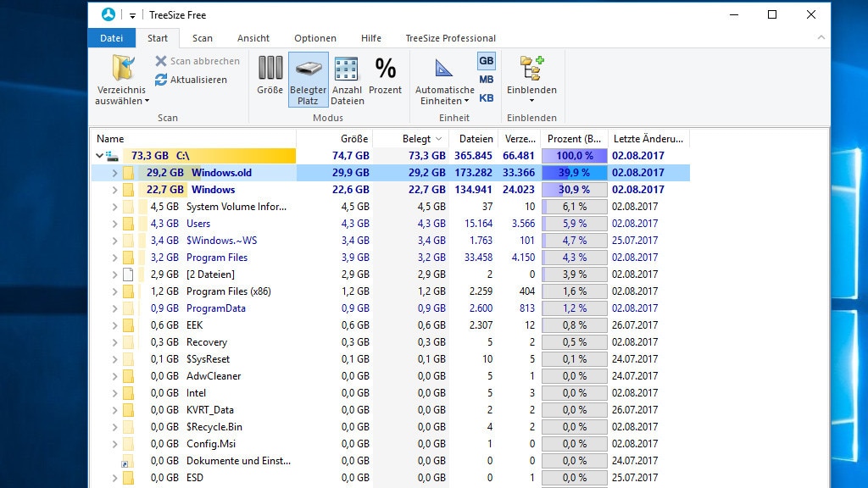
Task: Click the 30,9 % bar for Windows
Action: [574, 190]
